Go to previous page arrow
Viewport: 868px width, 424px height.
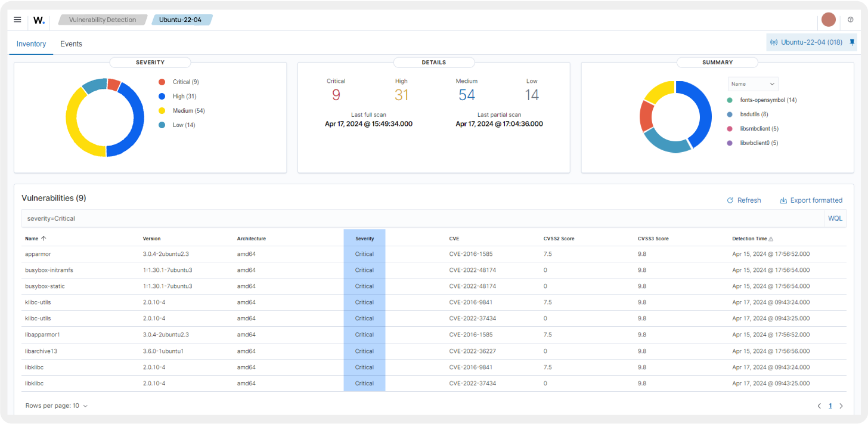(x=819, y=406)
